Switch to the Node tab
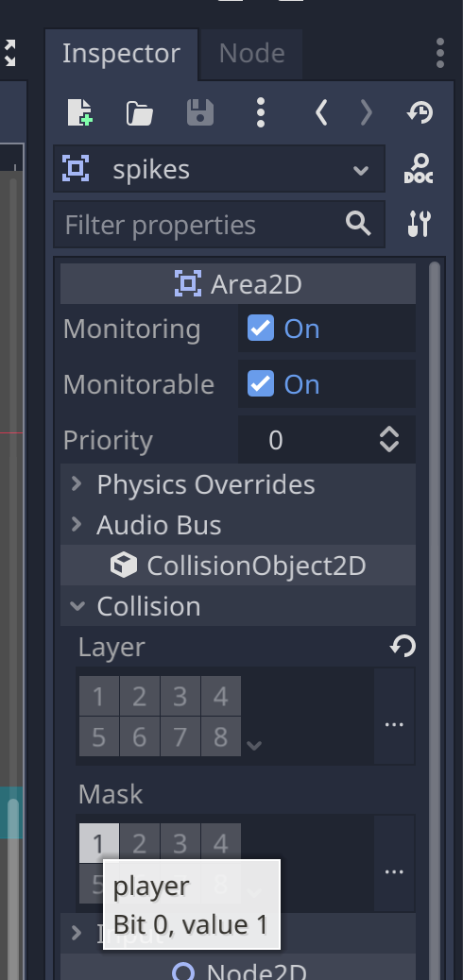463x980 pixels. (251, 54)
